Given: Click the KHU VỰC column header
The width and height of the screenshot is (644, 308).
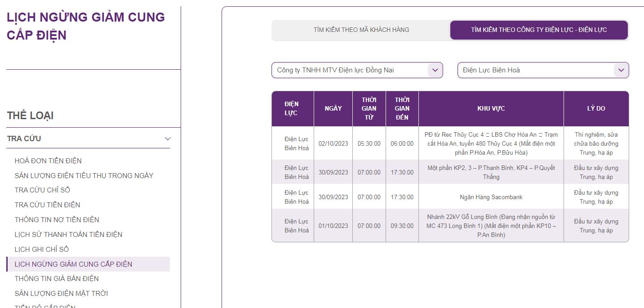Looking at the screenshot, I should tap(491, 109).
